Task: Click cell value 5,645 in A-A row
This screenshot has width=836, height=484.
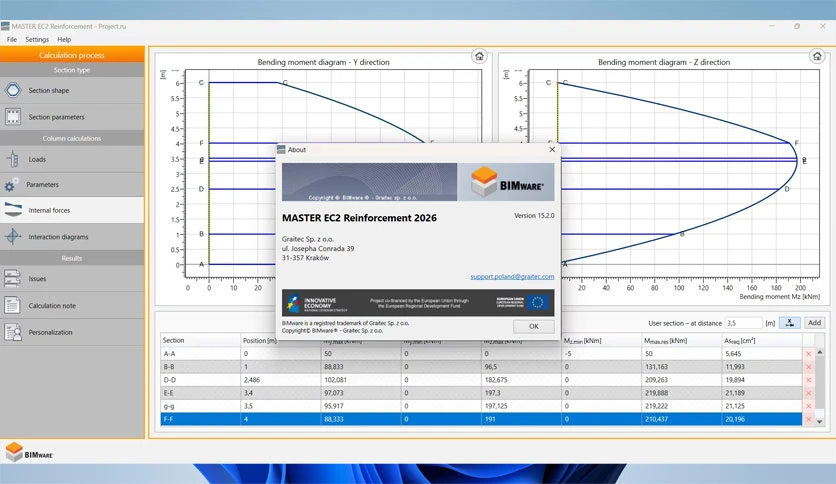Action: [x=733, y=354]
